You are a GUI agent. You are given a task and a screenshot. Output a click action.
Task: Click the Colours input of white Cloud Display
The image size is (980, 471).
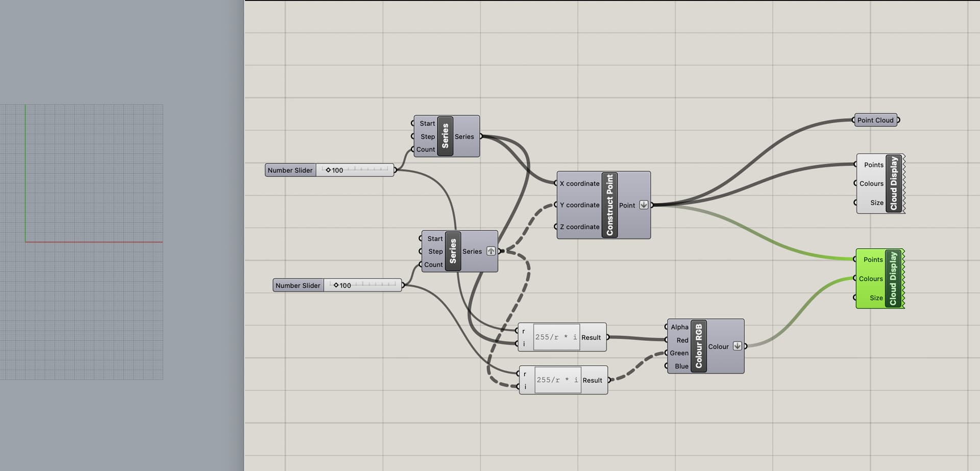pyautogui.click(x=871, y=183)
